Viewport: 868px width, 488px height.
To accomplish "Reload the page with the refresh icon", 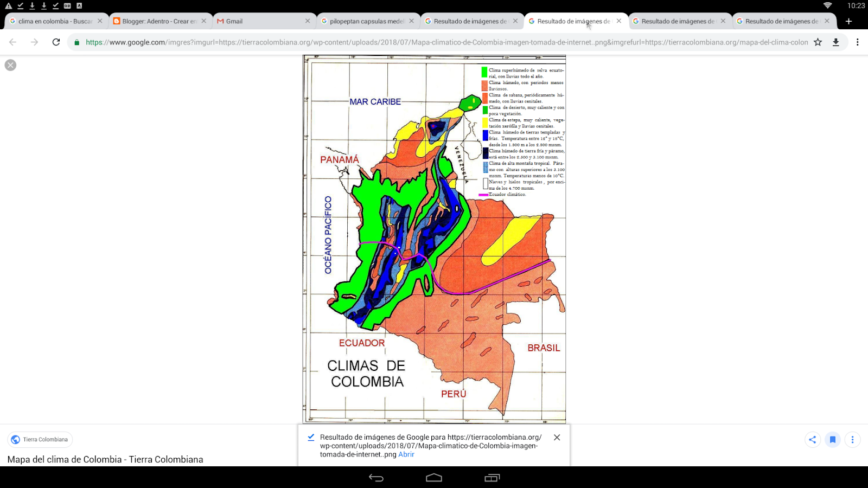I will click(55, 41).
